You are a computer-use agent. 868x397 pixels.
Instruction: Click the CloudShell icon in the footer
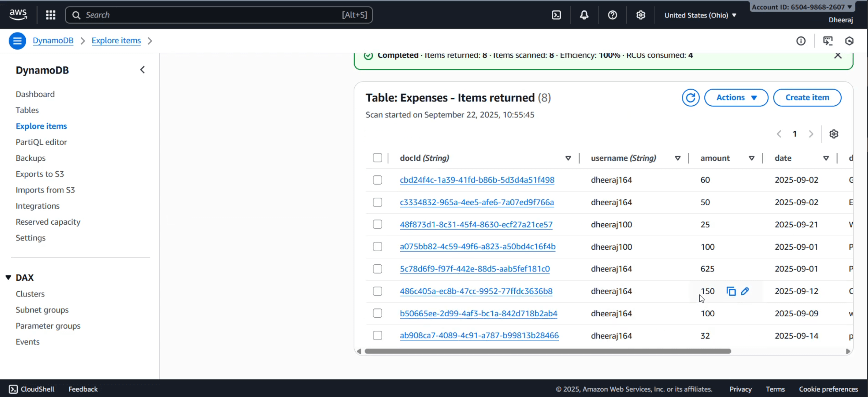(x=13, y=389)
